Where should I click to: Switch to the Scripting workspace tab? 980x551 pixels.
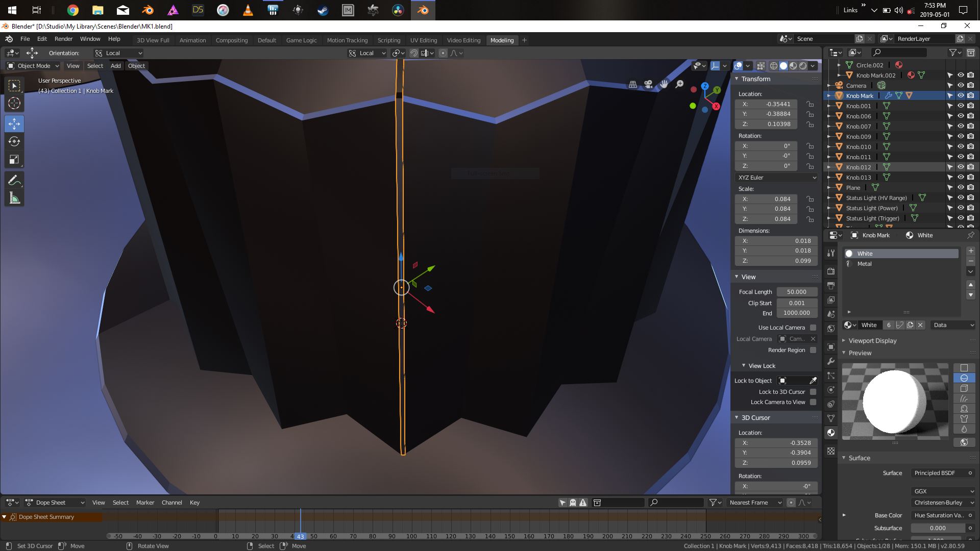click(388, 40)
